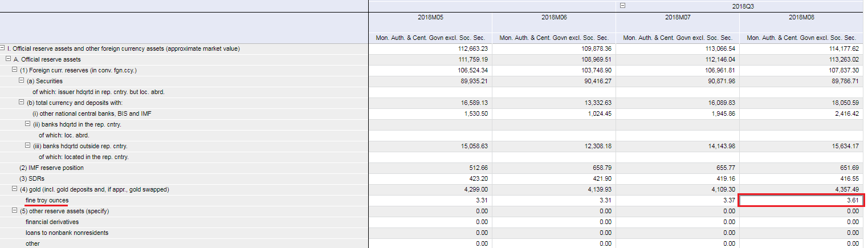Click the 2018M08 month header
868x248 pixels.
tap(801, 18)
